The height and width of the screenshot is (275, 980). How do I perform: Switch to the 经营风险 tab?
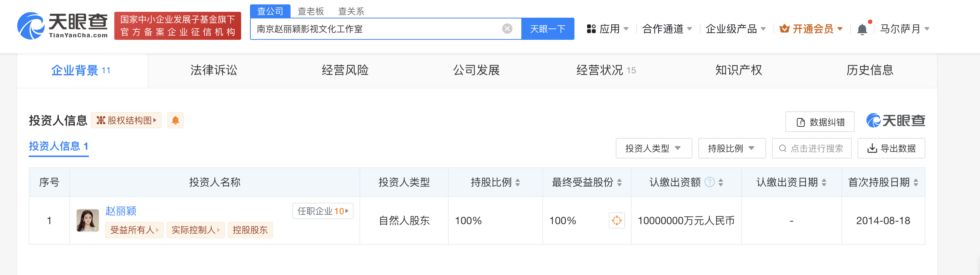pyautogui.click(x=345, y=70)
